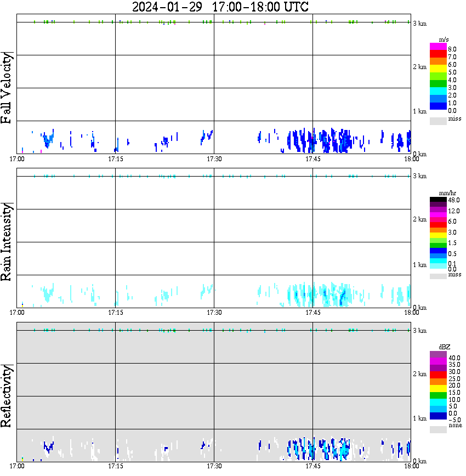Choose the dark green 3.0 m/s legend swatch
This screenshot has width=466, height=476.
(x=438, y=84)
